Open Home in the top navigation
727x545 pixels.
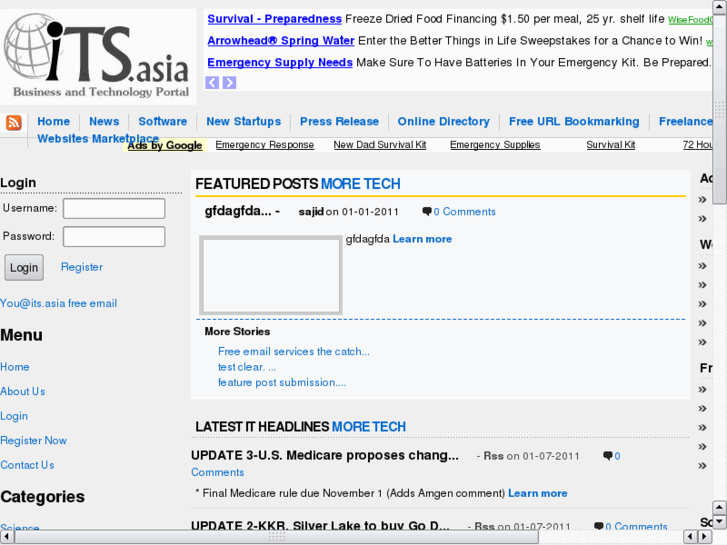(x=54, y=122)
